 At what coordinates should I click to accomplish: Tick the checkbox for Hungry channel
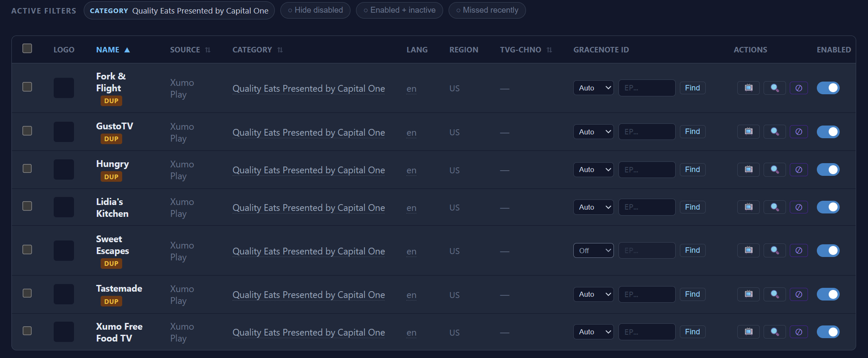(x=27, y=168)
